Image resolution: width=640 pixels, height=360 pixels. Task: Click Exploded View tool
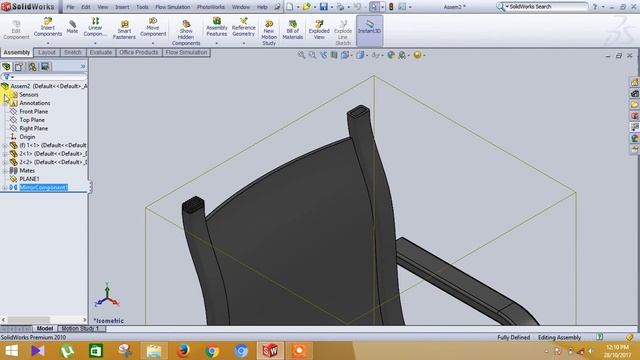coord(319,30)
